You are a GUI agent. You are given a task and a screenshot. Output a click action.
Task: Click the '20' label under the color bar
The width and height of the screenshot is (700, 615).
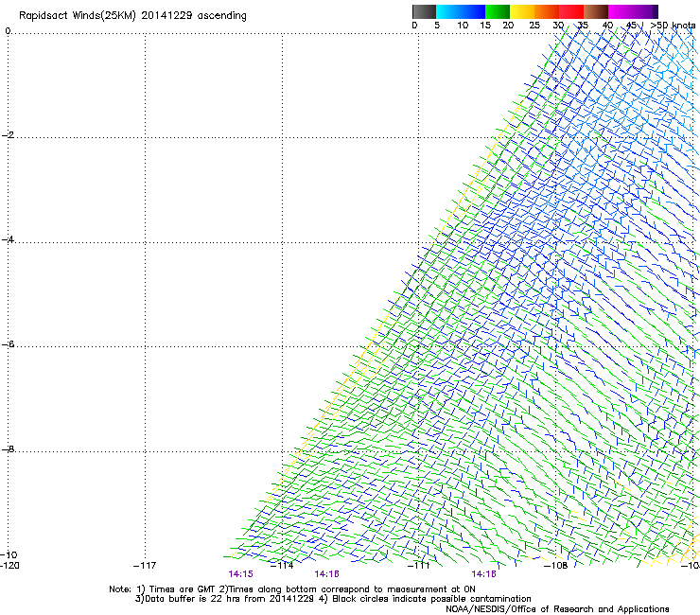[508, 26]
